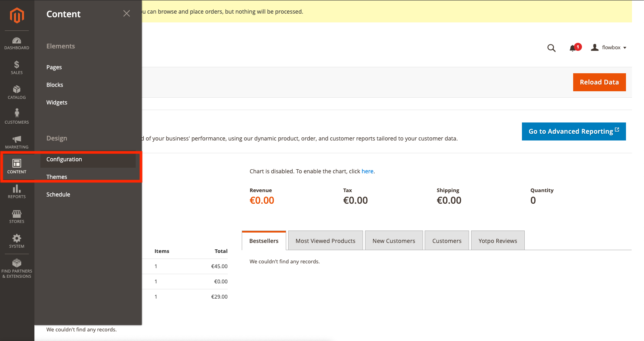Click Go to Advanced Reporting button

click(574, 131)
